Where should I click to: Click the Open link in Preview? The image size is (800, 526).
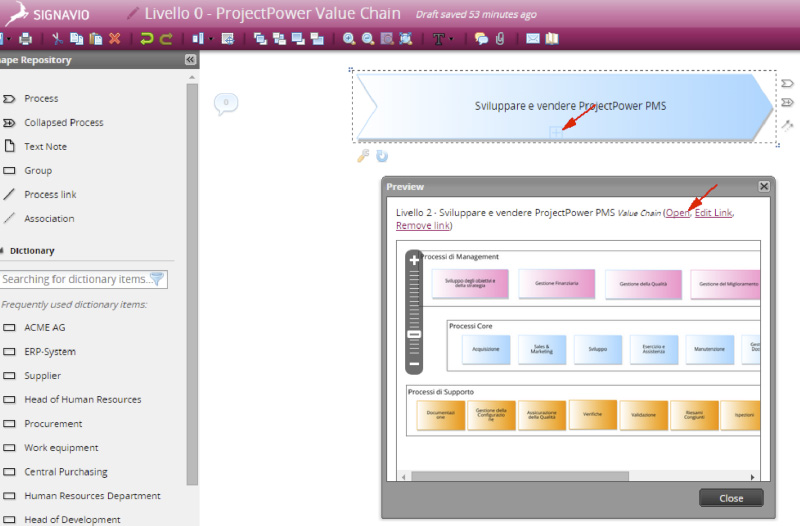[x=678, y=213]
